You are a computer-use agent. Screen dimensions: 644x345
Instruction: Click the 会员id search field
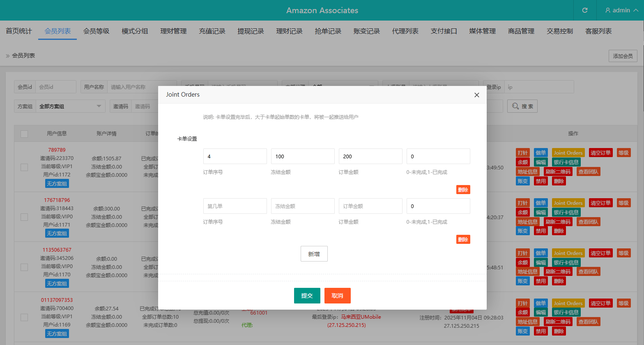(x=55, y=87)
